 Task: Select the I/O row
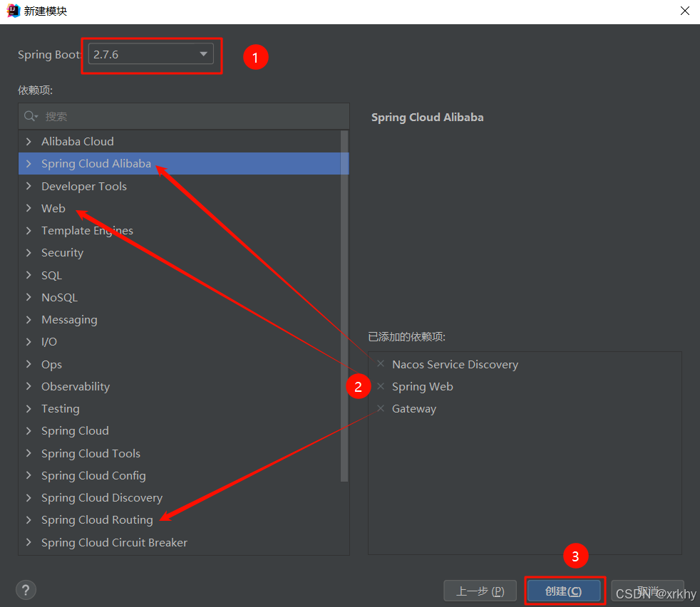[x=180, y=342]
